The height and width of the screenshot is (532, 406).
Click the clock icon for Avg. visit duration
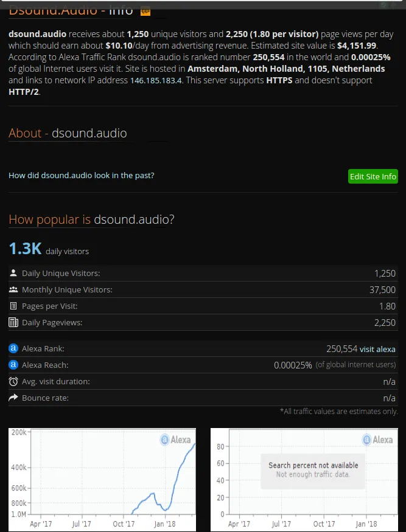[13, 381]
